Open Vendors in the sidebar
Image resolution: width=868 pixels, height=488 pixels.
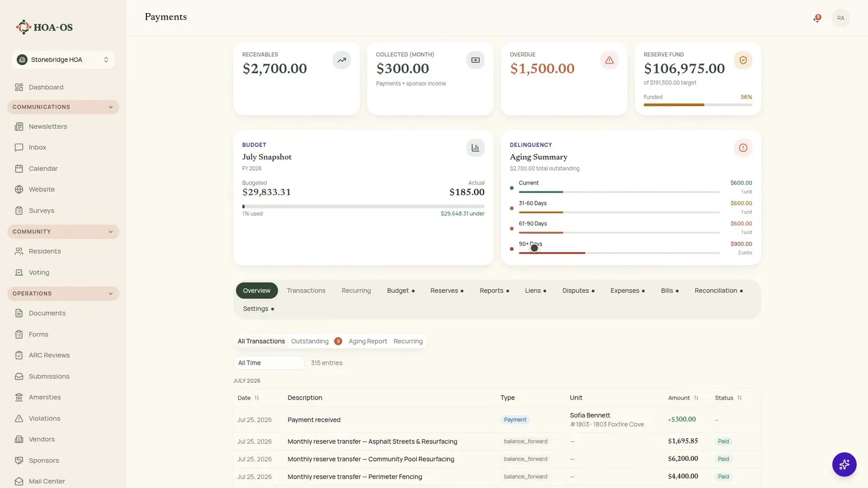click(63, 439)
